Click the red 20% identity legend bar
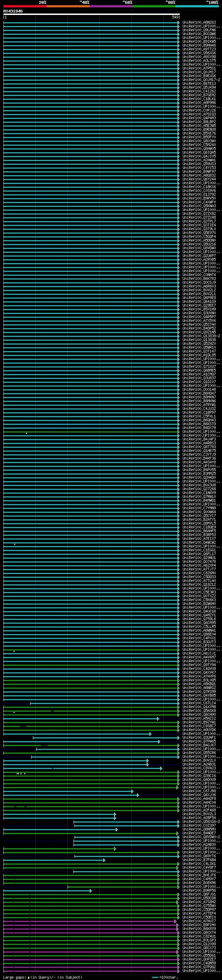Screen dimensions: 222x980 (25, 6)
